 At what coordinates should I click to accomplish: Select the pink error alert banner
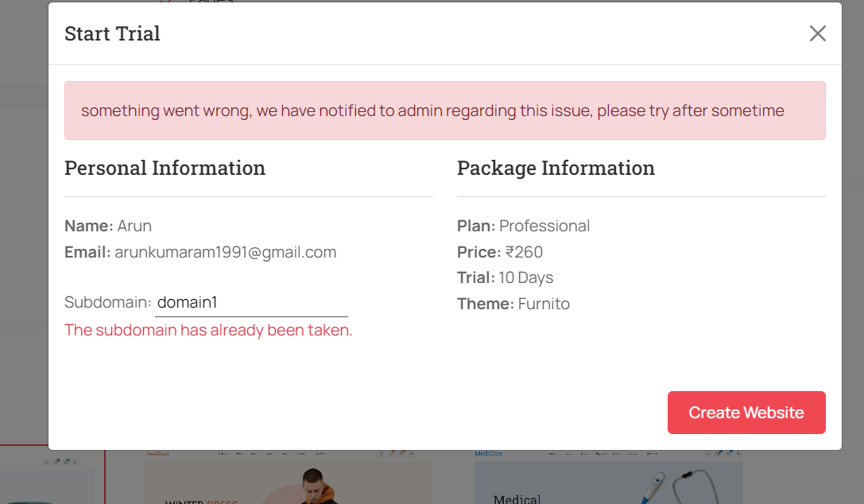tap(444, 110)
